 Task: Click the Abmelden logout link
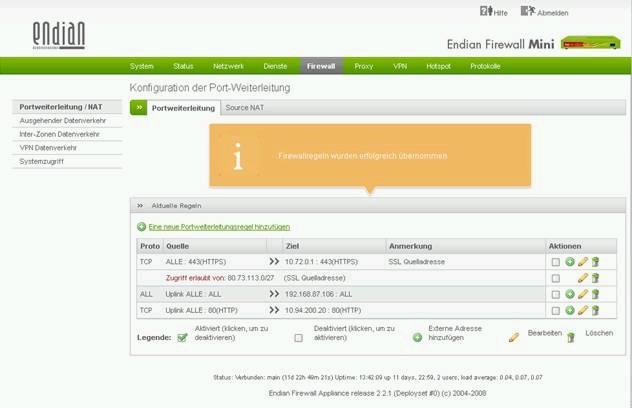click(544, 13)
